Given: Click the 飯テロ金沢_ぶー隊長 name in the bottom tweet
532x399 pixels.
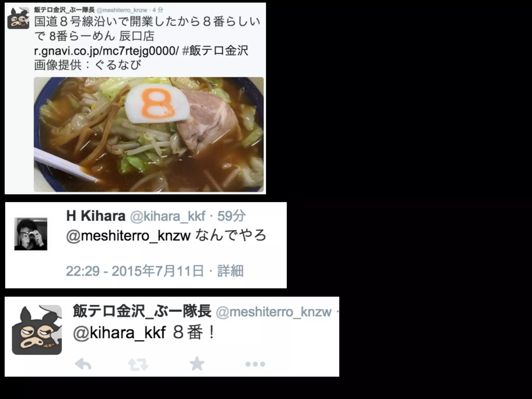Looking at the screenshot, I should [x=142, y=311].
